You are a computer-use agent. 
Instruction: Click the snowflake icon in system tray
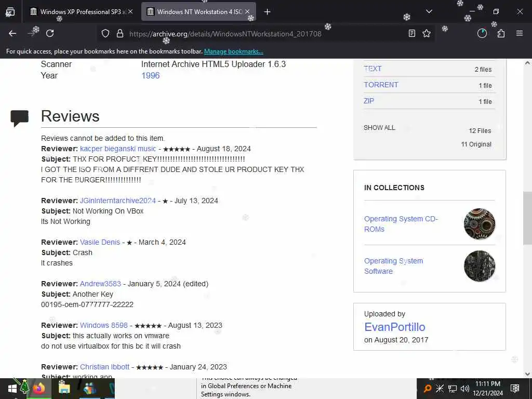coord(440,389)
